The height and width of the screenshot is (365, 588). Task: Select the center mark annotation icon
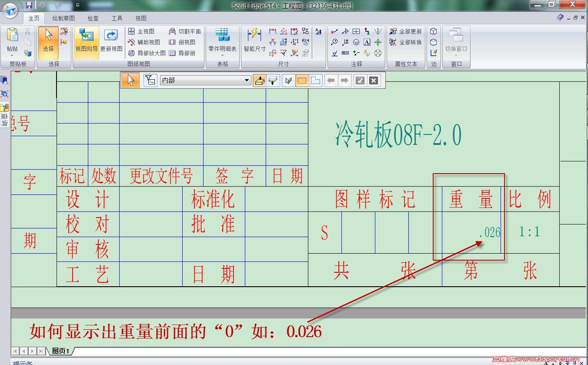click(378, 42)
